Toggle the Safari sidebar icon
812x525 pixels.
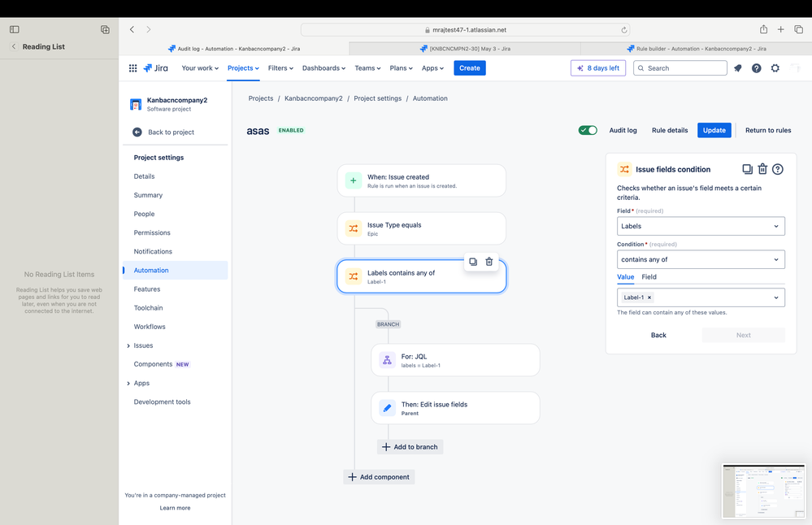pos(15,29)
